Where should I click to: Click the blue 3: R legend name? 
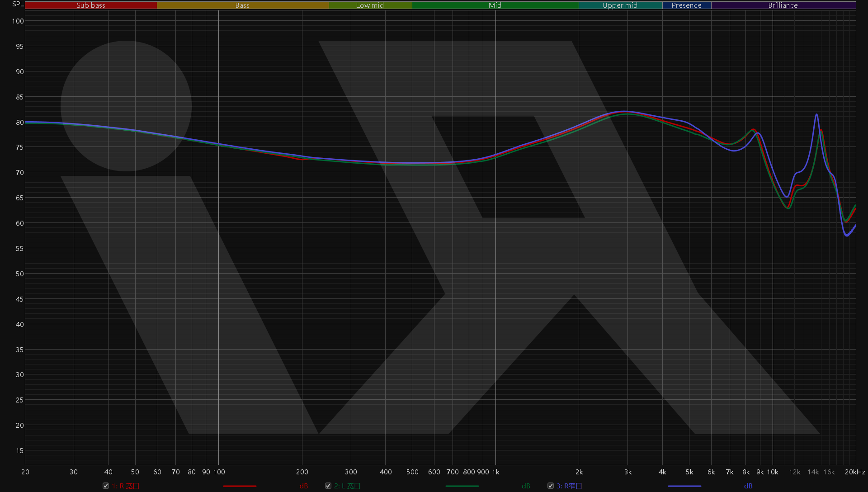(569, 486)
